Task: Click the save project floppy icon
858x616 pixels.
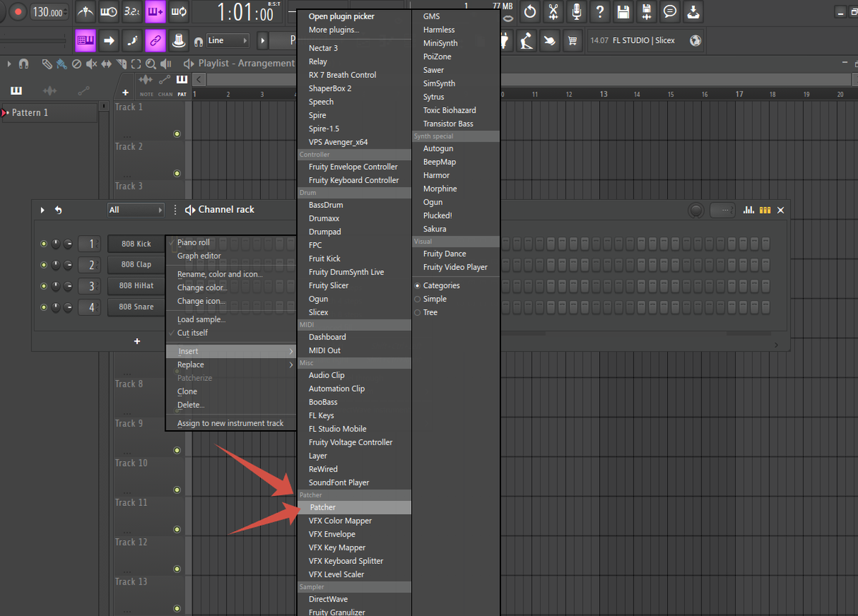Action: pos(623,11)
